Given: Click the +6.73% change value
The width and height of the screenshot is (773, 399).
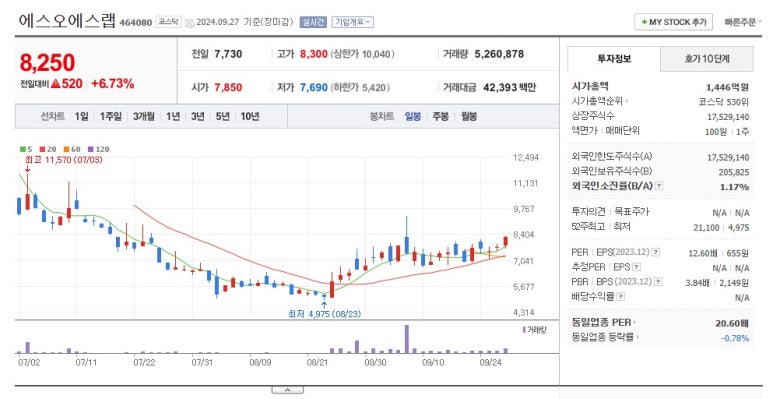Looking at the screenshot, I should tap(112, 84).
